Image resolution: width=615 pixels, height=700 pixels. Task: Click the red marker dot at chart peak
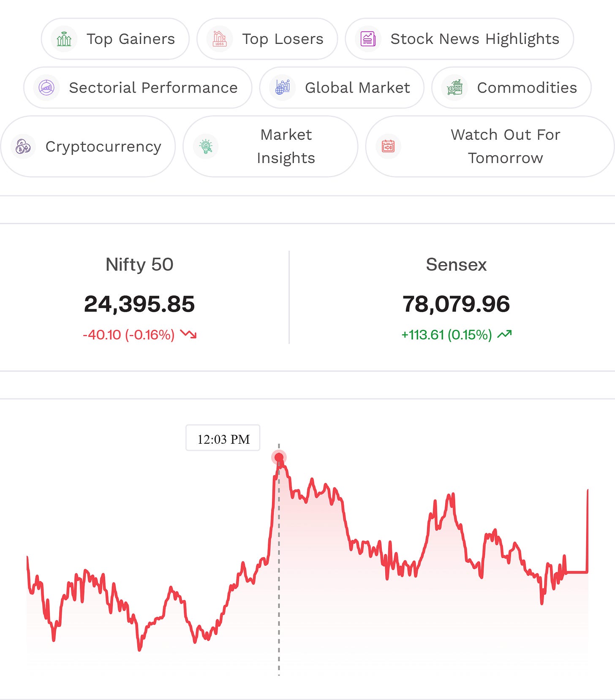click(x=279, y=457)
